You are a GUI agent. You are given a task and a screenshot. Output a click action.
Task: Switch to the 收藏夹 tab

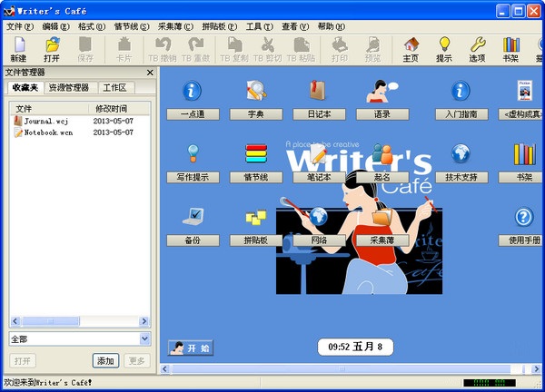pyautogui.click(x=25, y=87)
